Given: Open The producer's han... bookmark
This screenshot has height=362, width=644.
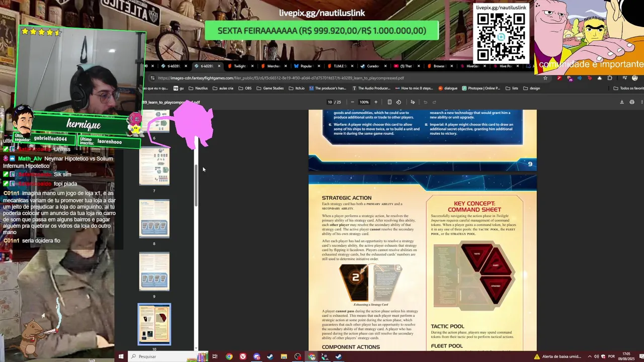Looking at the screenshot, I should (x=328, y=88).
